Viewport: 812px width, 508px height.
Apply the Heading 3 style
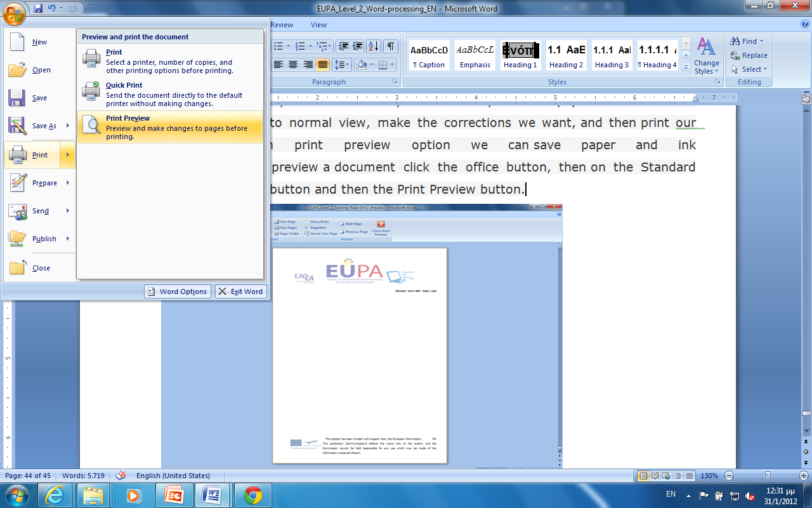pyautogui.click(x=612, y=55)
